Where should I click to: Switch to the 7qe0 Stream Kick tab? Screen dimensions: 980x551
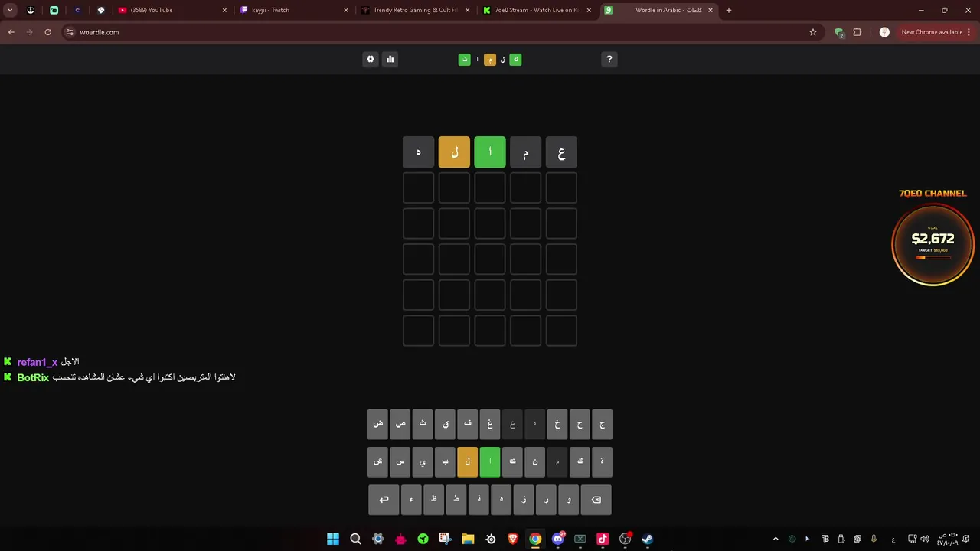tap(536, 10)
